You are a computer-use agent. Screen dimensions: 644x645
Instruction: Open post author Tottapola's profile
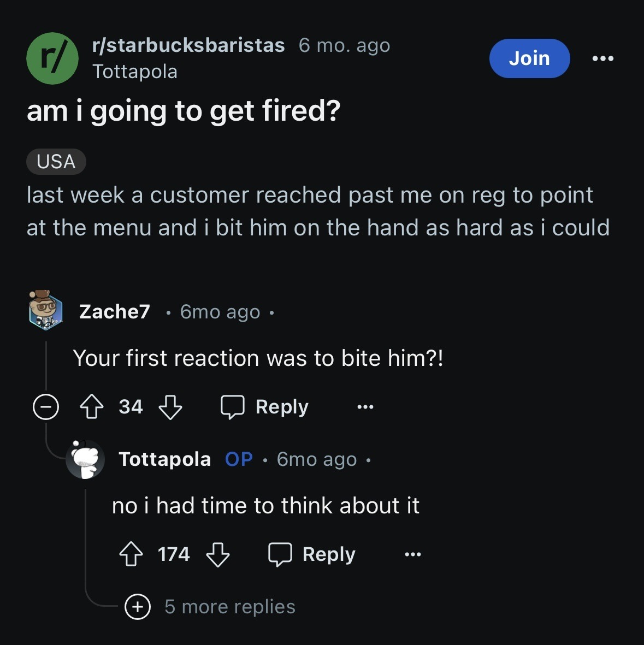(x=135, y=72)
